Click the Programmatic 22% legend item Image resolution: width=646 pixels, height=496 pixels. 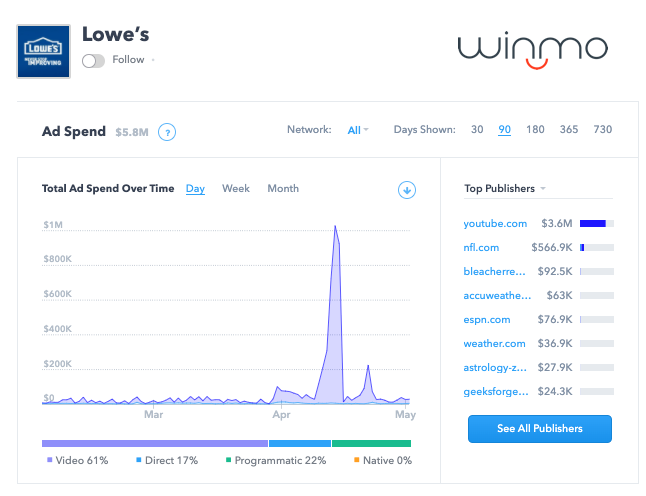[276, 460]
